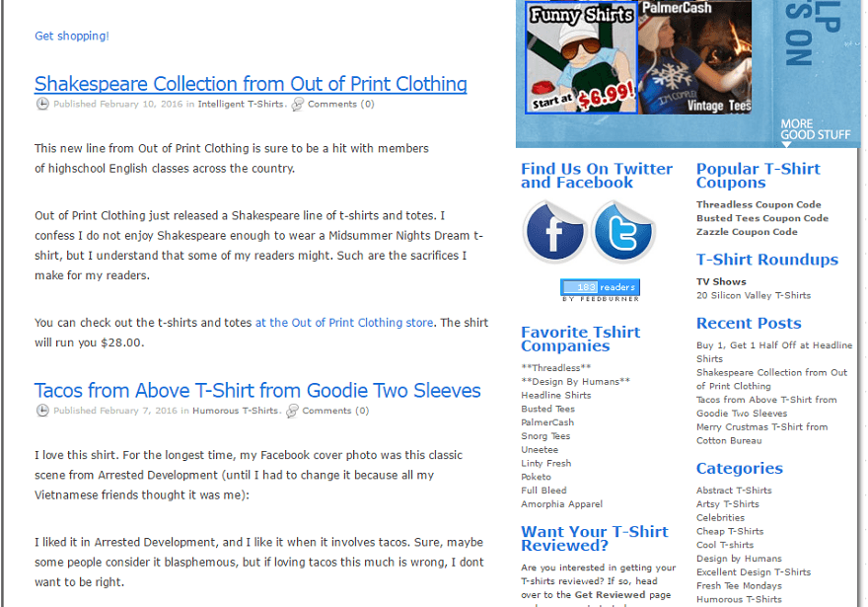Visit PalmerCash company link
This screenshot has height=607, width=868.
click(x=547, y=422)
